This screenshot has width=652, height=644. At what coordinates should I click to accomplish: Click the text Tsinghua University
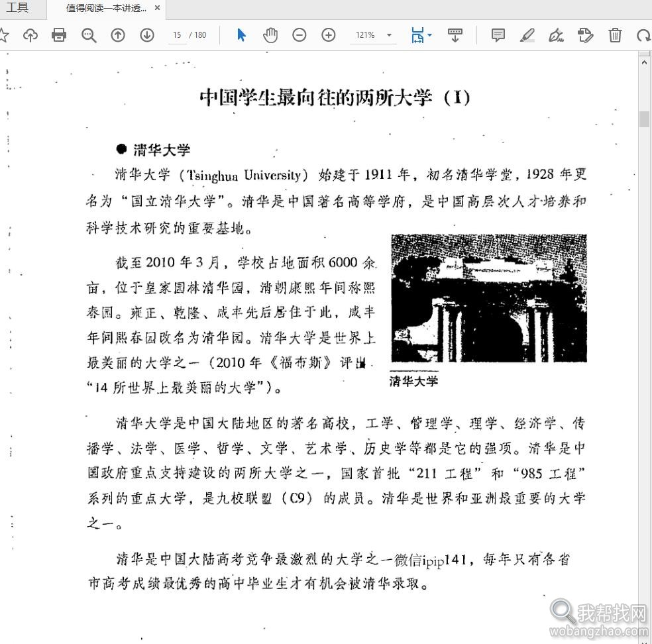point(244,175)
